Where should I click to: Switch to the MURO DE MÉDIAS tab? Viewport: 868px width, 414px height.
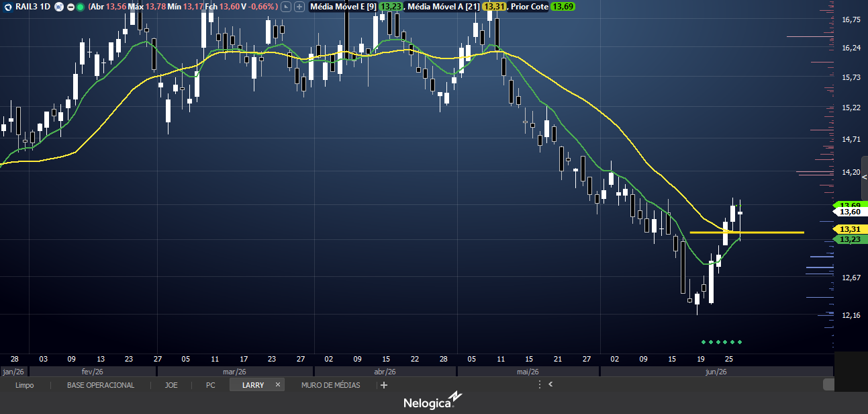[x=330, y=385]
